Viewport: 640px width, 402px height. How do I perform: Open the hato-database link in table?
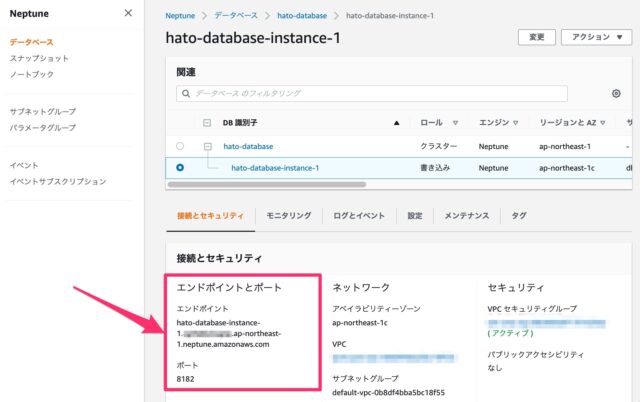(248, 147)
